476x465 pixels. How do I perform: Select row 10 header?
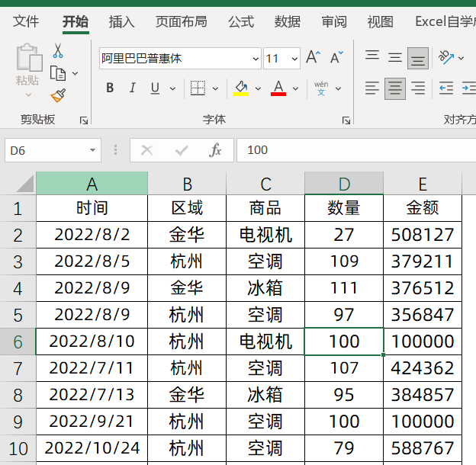[18, 448]
